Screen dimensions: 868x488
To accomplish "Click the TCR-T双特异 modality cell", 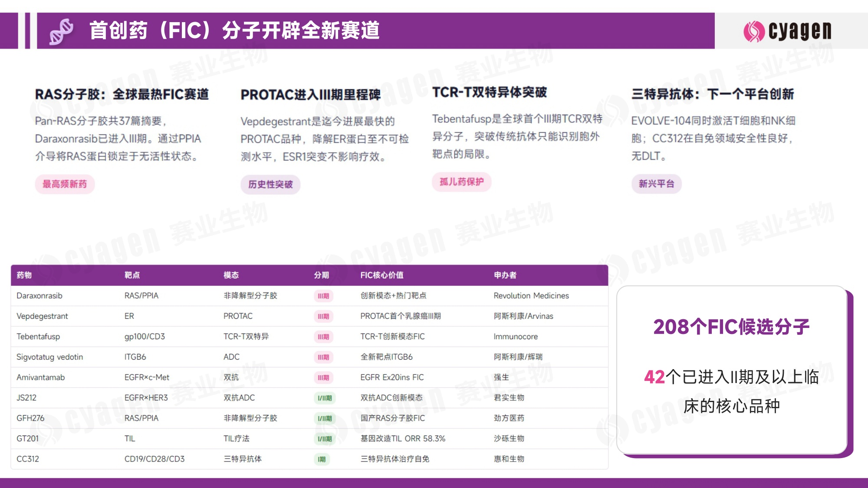I will coord(246,337).
